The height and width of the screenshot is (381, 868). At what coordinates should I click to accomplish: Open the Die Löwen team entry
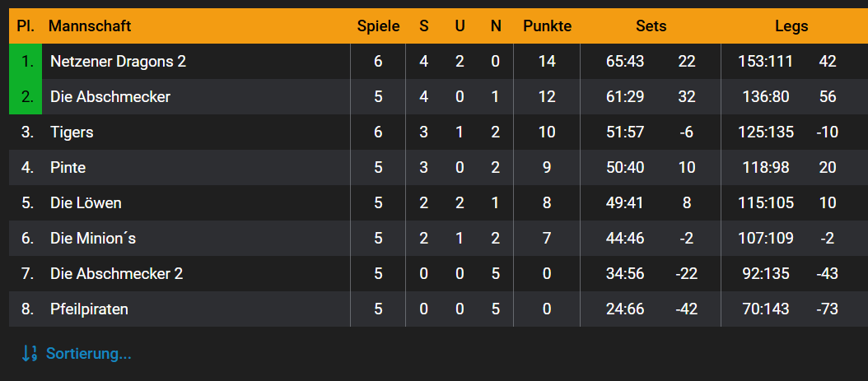[x=86, y=203]
